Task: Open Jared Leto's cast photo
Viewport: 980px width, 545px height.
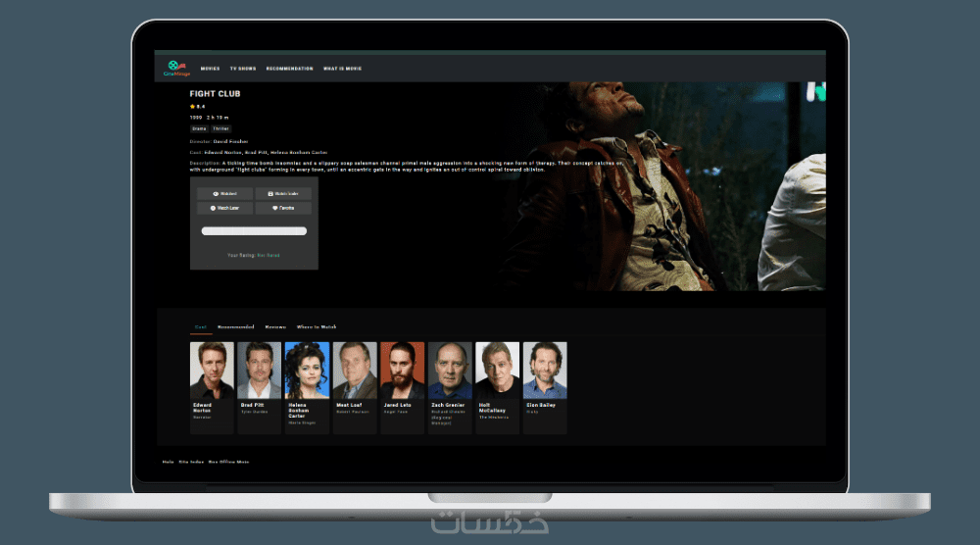Action: click(403, 370)
